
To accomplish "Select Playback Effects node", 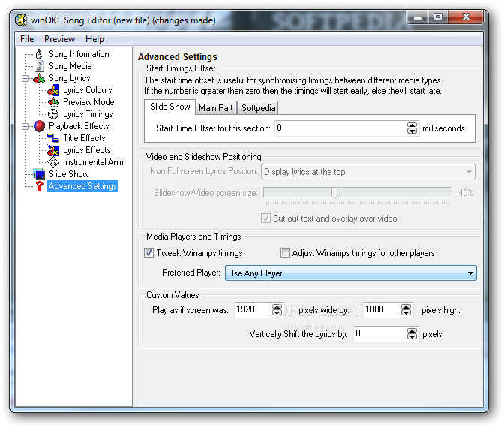I will [x=79, y=126].
